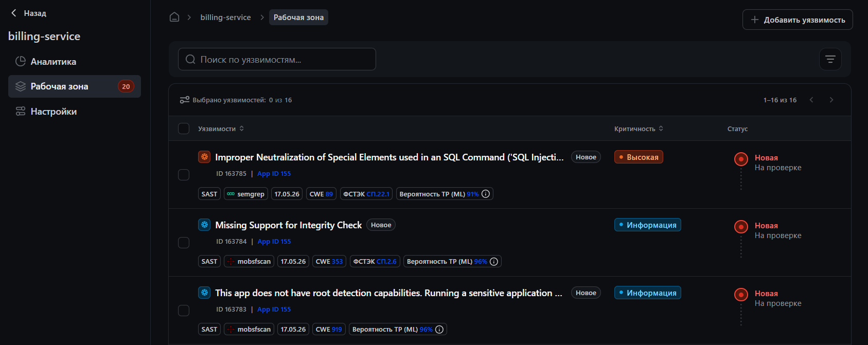Sort by the Уязвимости column arrows

242,129
